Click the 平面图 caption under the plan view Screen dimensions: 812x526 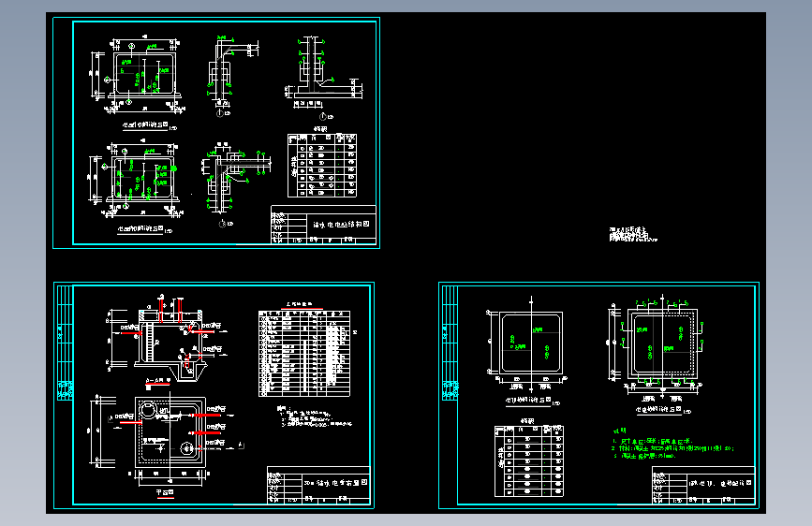(165, 492)
